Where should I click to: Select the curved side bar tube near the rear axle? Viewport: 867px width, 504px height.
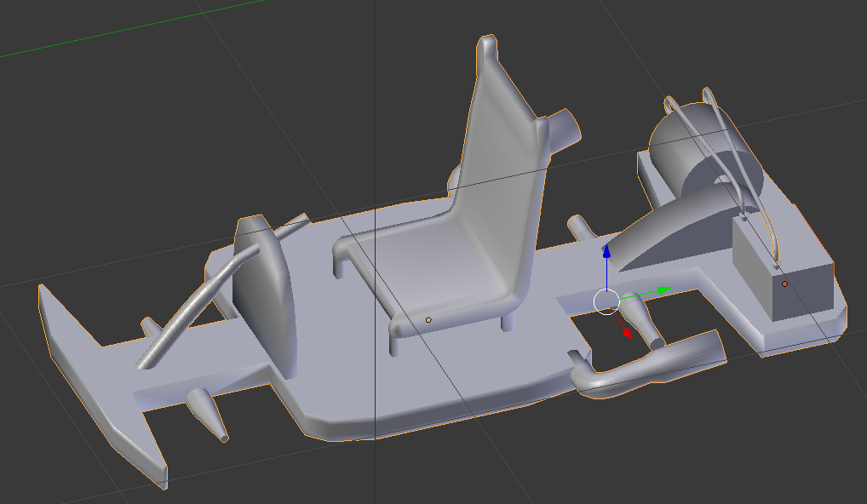tap(650, 364)
